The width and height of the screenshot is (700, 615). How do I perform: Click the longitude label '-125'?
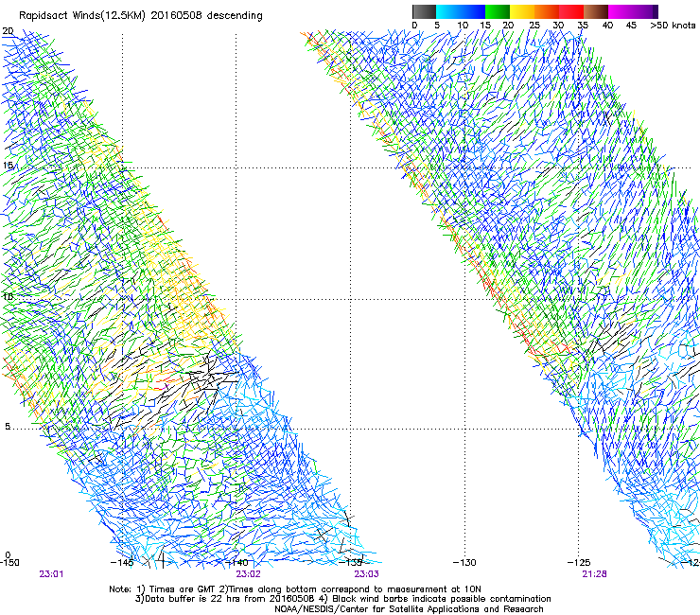[579, 563]
